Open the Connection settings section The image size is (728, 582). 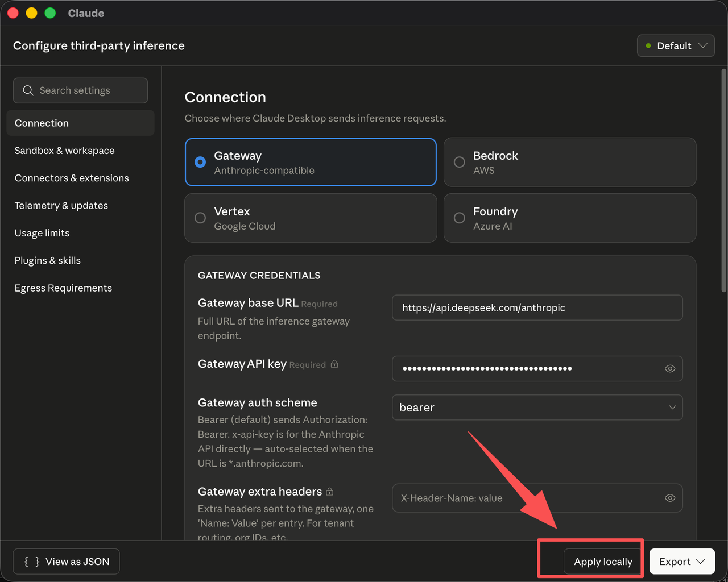80,123
